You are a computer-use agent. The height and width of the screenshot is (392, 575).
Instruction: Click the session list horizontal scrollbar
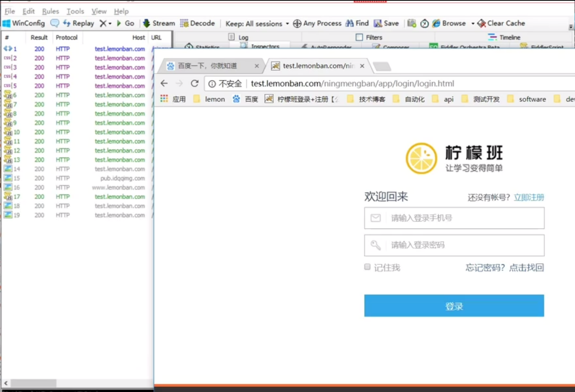[x=33, y=383]
